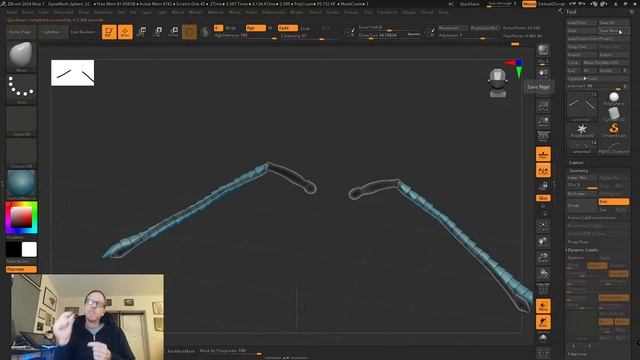The image size is (640, 360).
Task: Click the Rotate view icon in right shelf
Action: point(543,273)
